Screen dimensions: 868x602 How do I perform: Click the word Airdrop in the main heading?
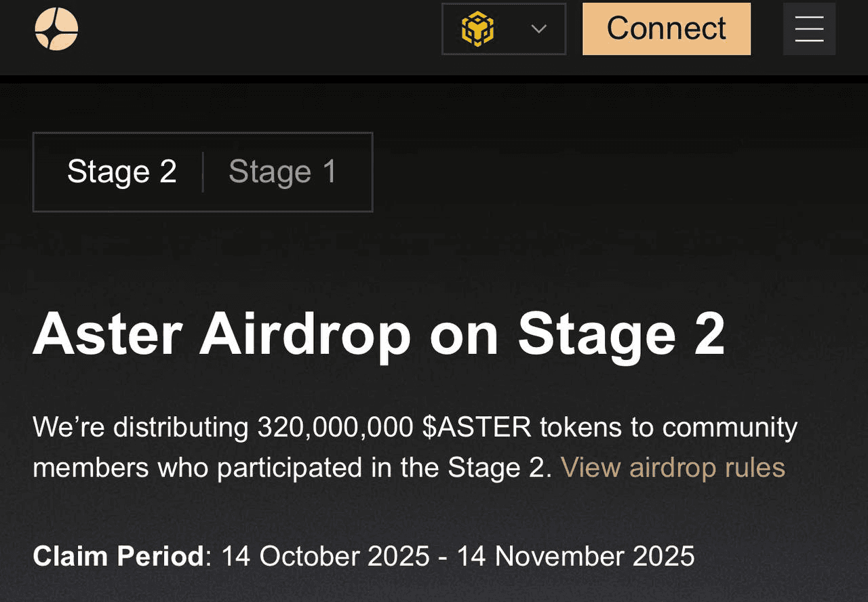(x=305, y=335)
